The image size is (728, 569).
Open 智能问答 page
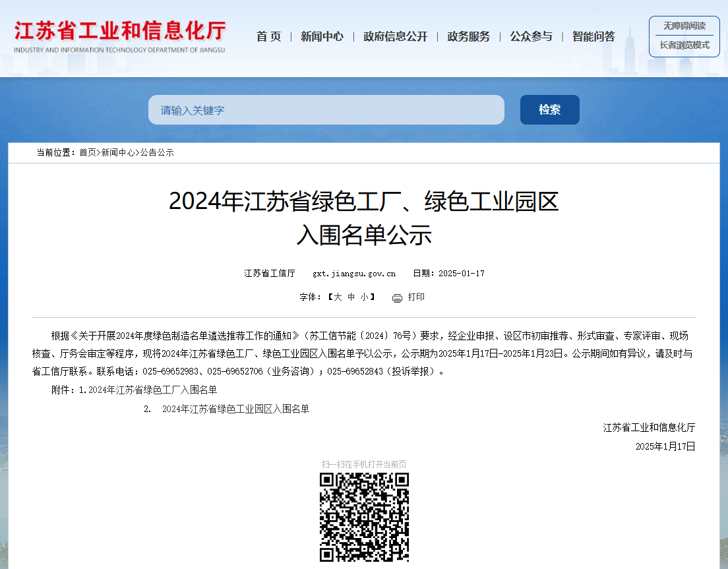(x=593, y=37)
